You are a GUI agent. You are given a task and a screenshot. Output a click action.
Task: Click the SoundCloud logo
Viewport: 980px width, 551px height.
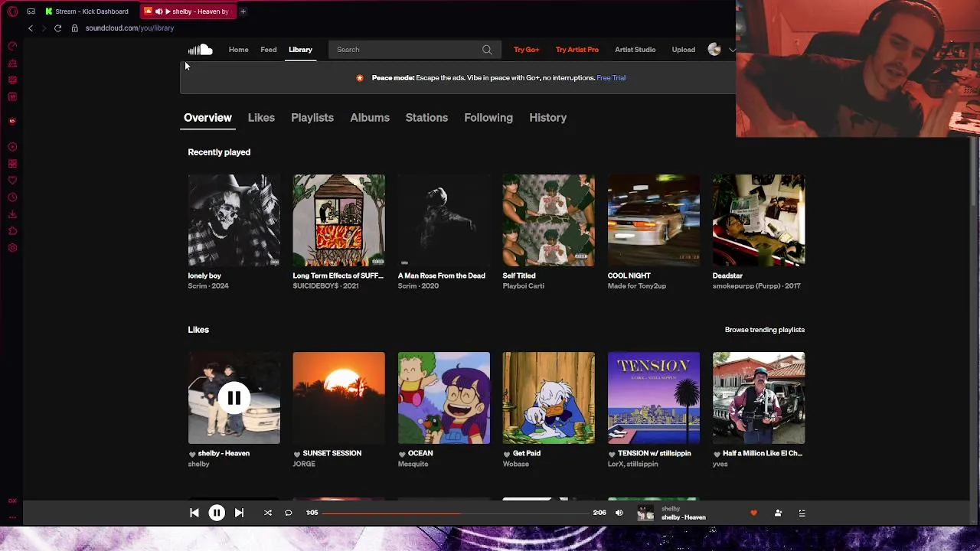point(201,50)
